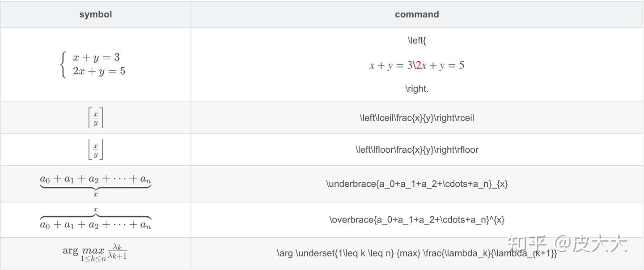Viewport: 644px width, 270px height.
Task: Click the \underbrace command text
Action: tap(417, 184)
